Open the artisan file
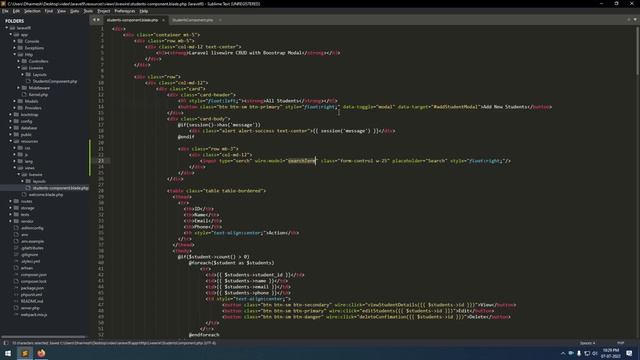 27,268
